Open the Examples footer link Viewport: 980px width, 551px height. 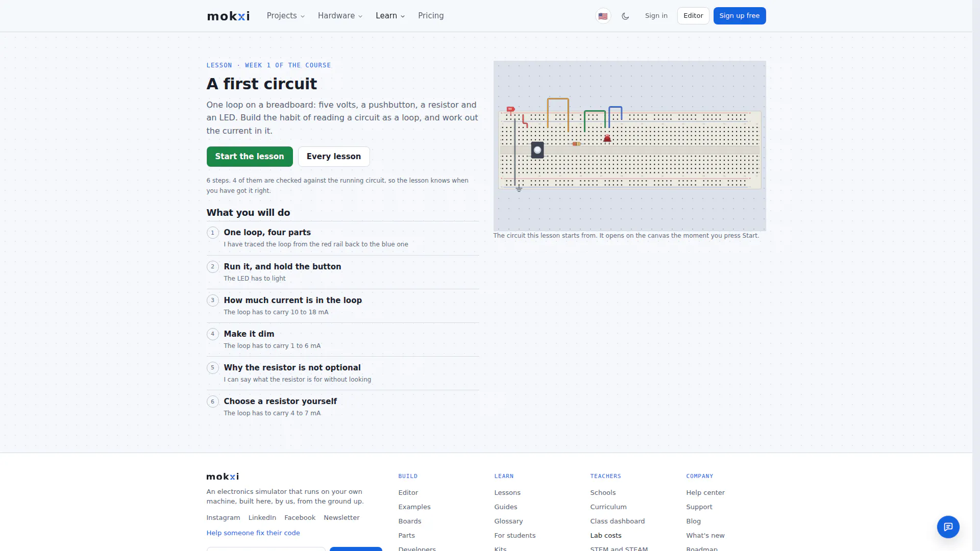414,507
